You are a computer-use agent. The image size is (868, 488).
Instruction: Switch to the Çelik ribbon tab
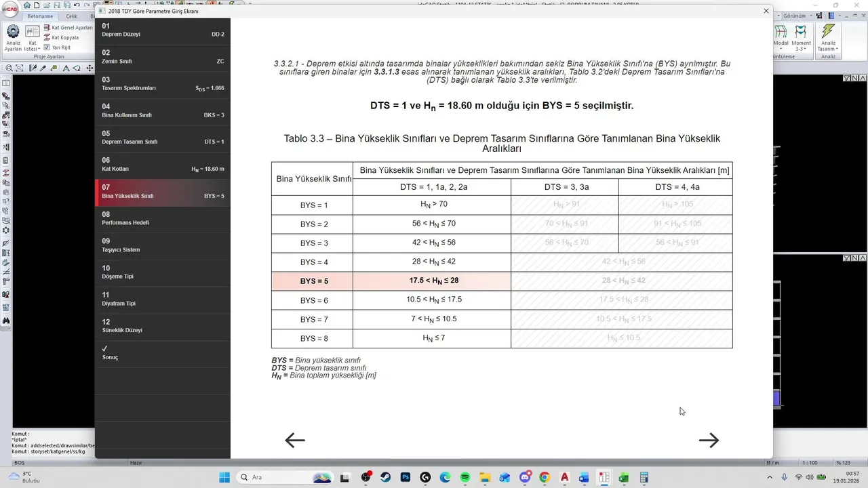[72, 16]
